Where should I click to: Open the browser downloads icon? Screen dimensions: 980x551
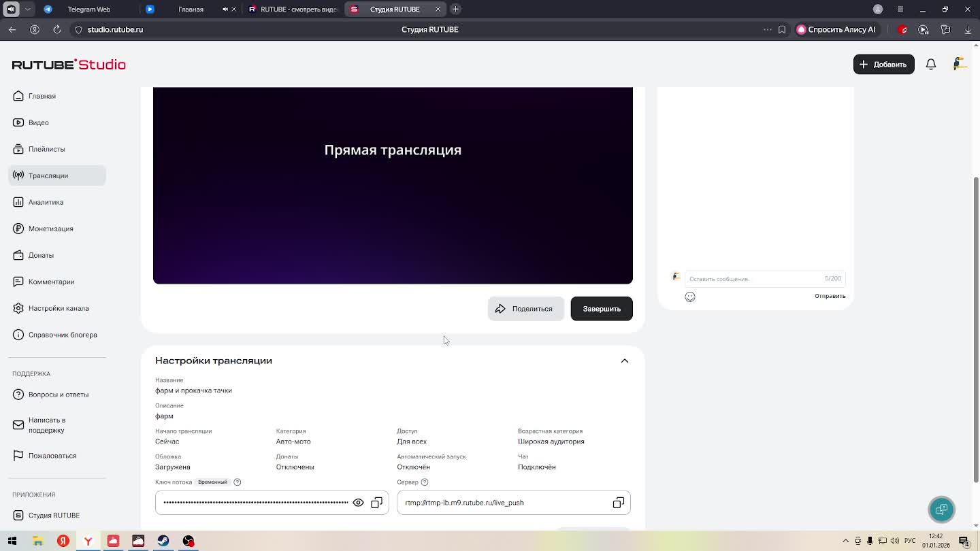pos(968,29)
